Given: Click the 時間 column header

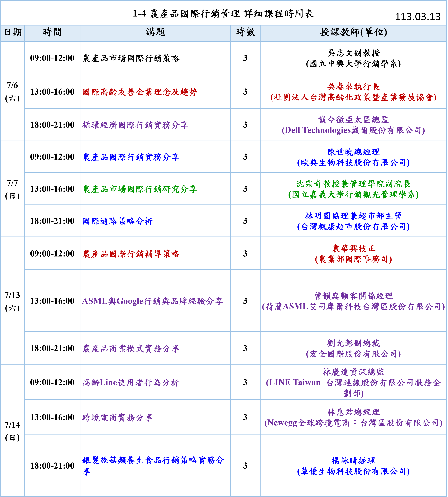Looking at the screenshot, I should [52, 32].
